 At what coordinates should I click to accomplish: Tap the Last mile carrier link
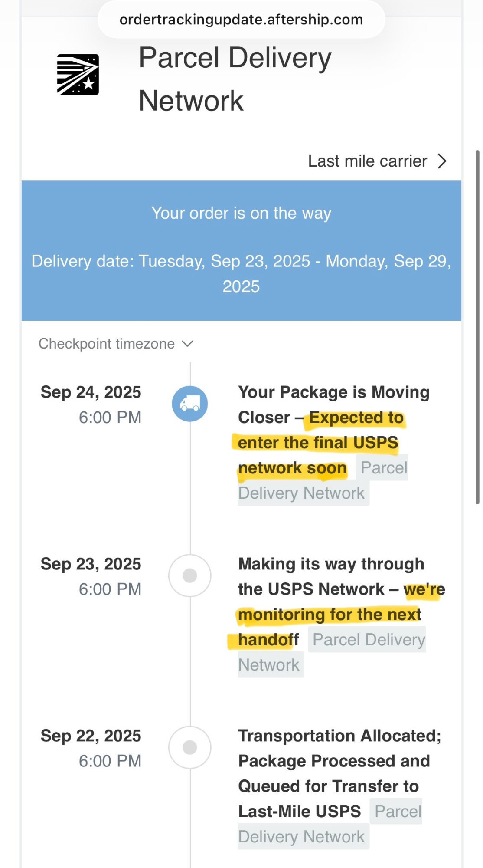pyautogui.click(x=367, y=161)
